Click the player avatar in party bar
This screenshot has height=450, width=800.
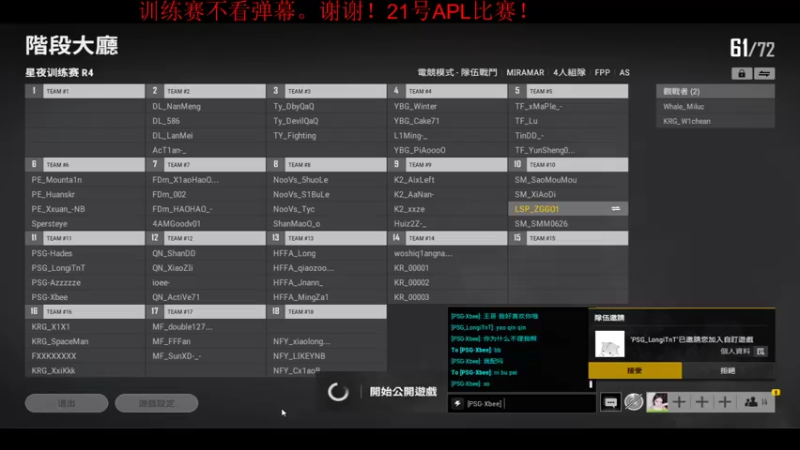pos(657,403)
